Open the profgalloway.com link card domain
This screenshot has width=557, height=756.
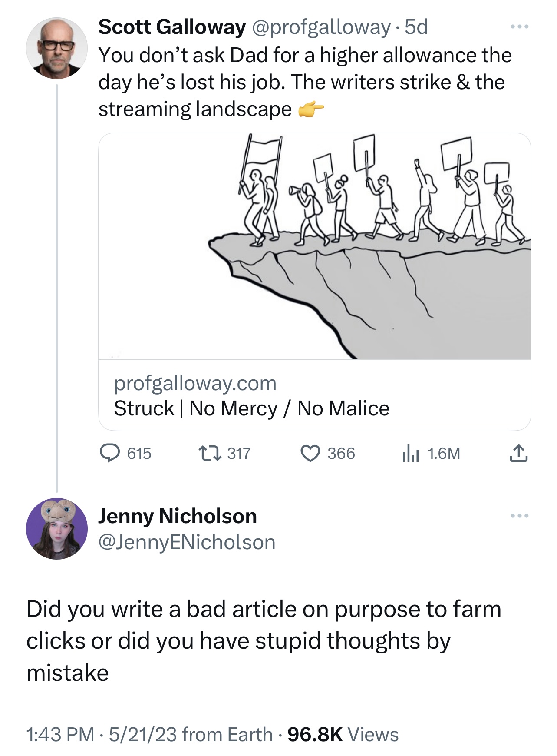195,383
